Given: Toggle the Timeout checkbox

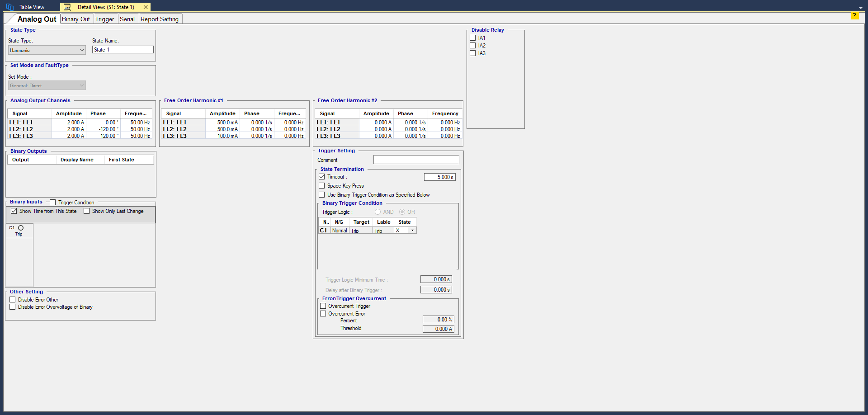Looking at the screenshot, I should coord(322,177).
